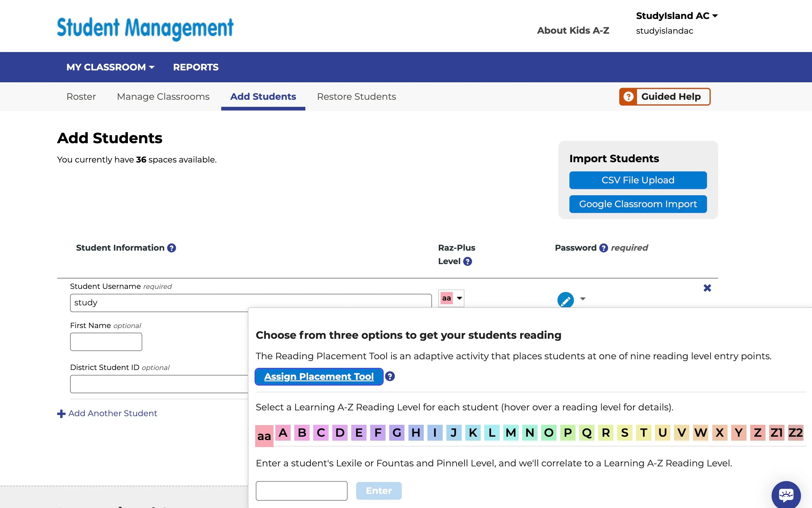Click the District Student ID field
The image size is (812, 508).
159,384
